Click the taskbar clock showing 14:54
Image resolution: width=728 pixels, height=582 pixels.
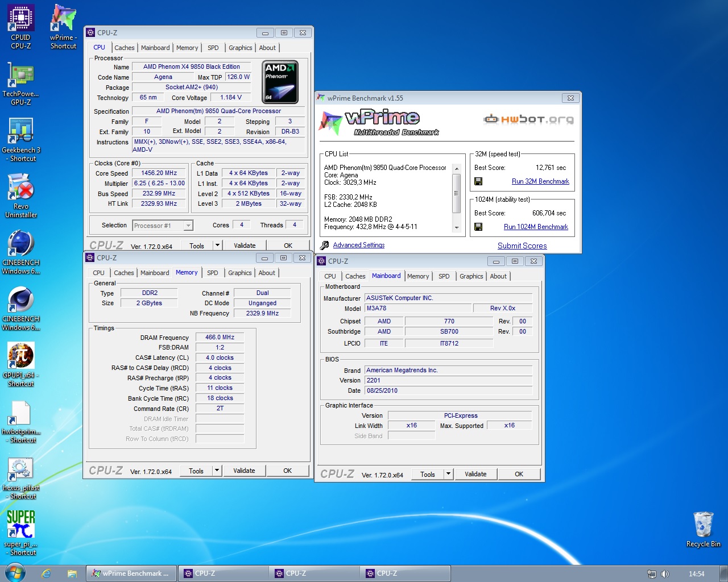pos(696,574)
